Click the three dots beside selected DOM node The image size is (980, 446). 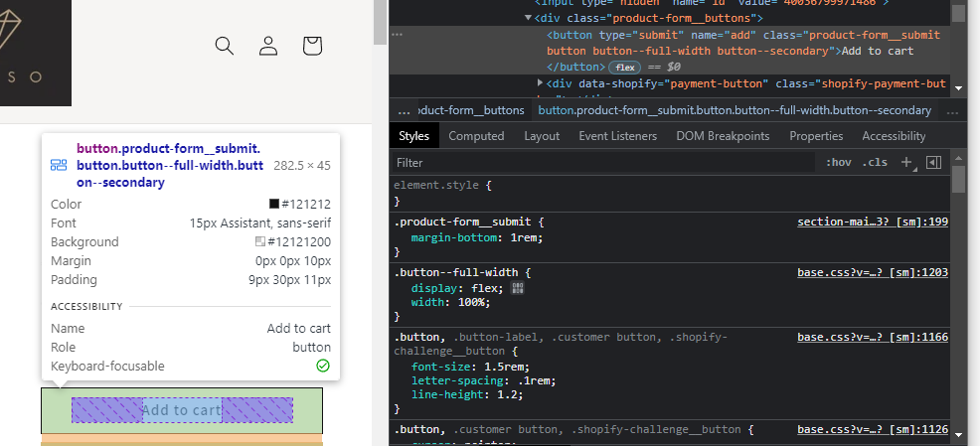click(x=397, y=35)
